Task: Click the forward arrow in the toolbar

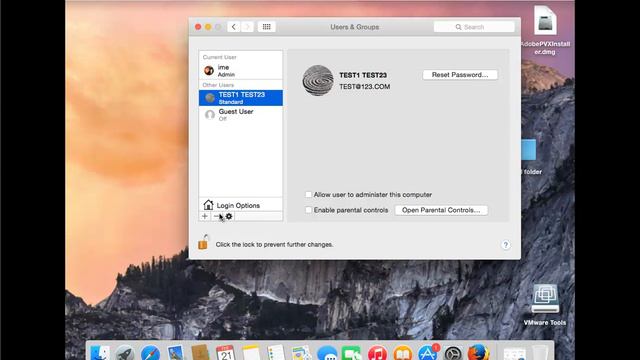Action: point(247,27)
